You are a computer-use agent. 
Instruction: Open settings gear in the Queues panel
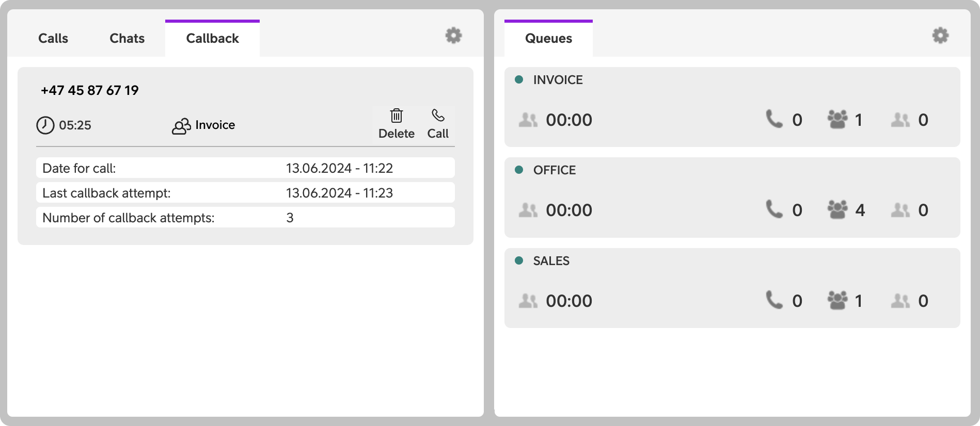(940, 36)
